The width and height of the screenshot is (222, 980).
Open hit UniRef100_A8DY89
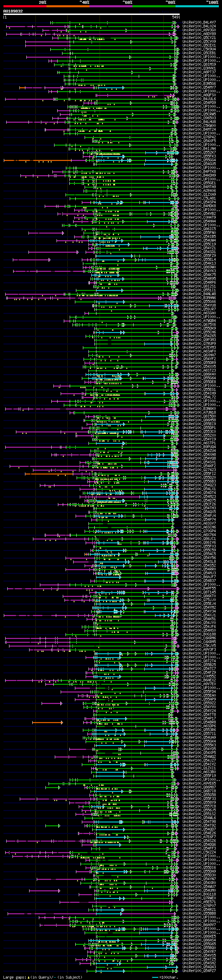point(199,34)
